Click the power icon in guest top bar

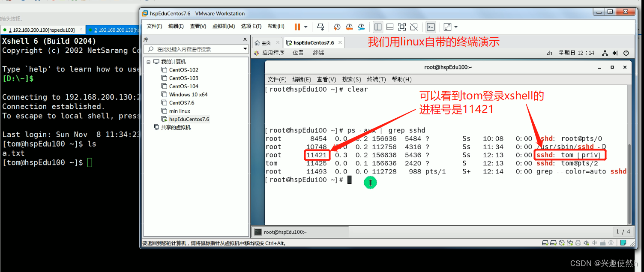tap(626, 53)
